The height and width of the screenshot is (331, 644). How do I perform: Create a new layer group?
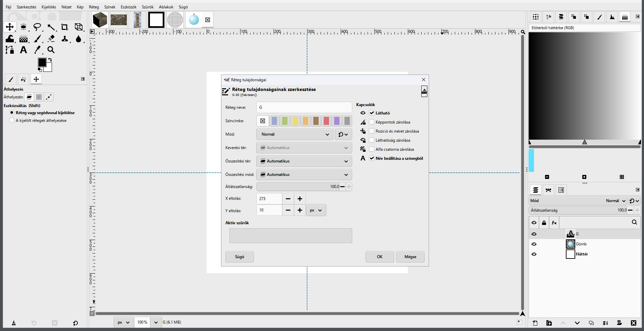click(549, 323)
